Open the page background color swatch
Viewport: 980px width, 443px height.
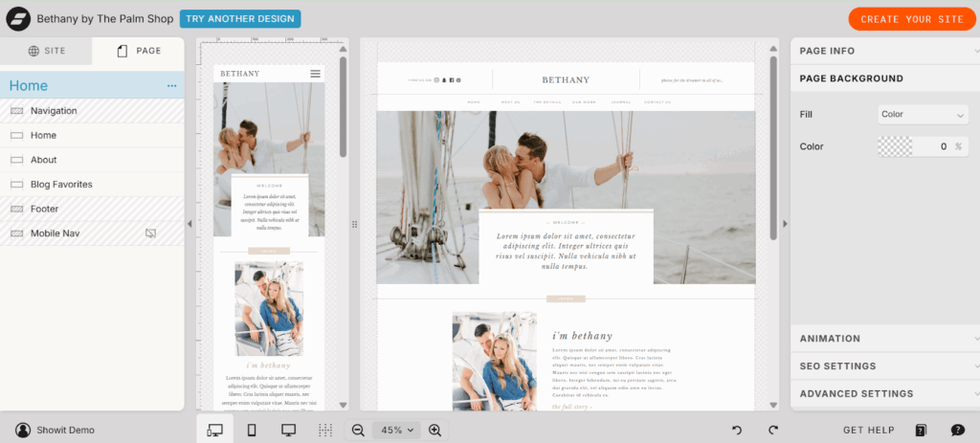point(895,146)
